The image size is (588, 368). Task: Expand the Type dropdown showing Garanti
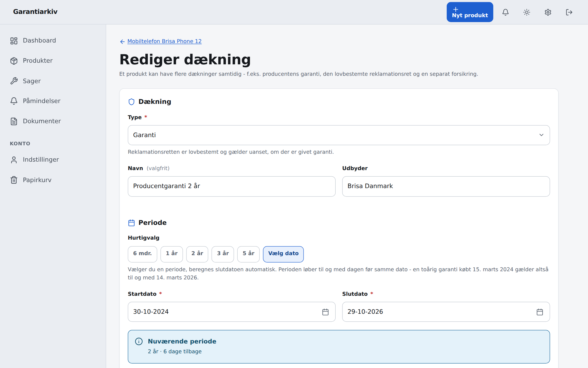[339, 135]
